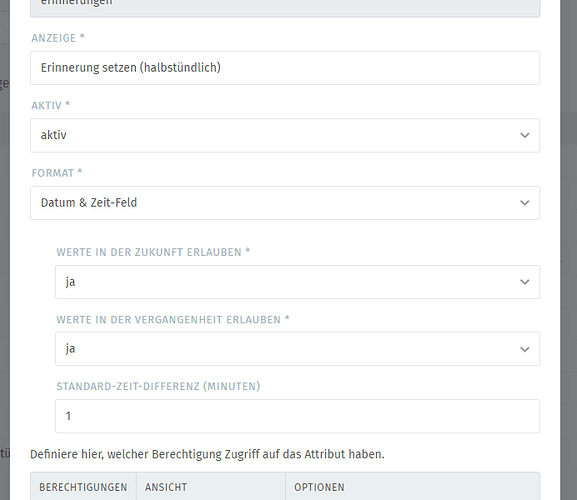This screenshot has width=577, height=500.
Task: Select the OPTIONEN column header
Action: point(319,487)
